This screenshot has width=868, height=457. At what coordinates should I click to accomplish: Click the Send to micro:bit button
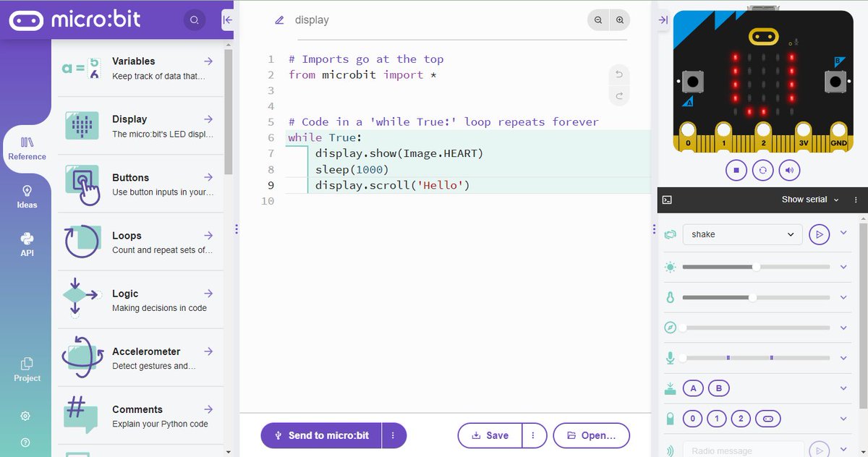coord(321,435)
